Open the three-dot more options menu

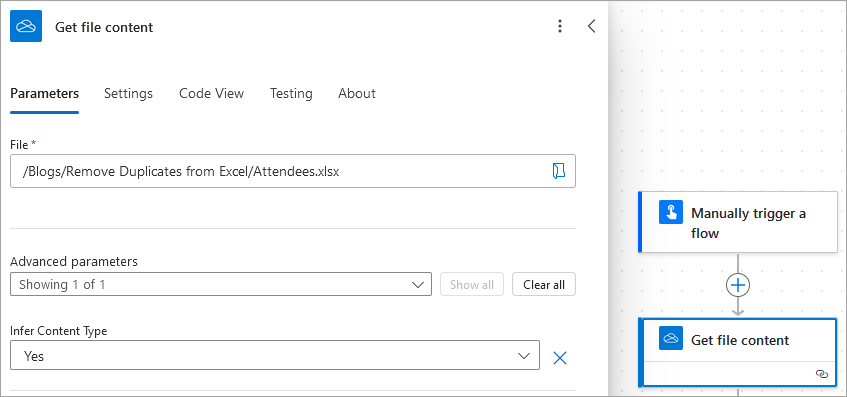point(560,26)
